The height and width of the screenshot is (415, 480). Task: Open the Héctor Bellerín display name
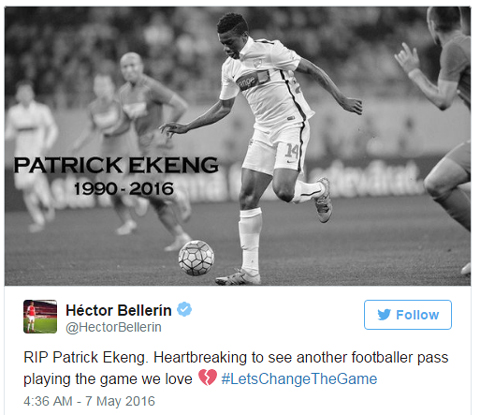tap(119, 310)
